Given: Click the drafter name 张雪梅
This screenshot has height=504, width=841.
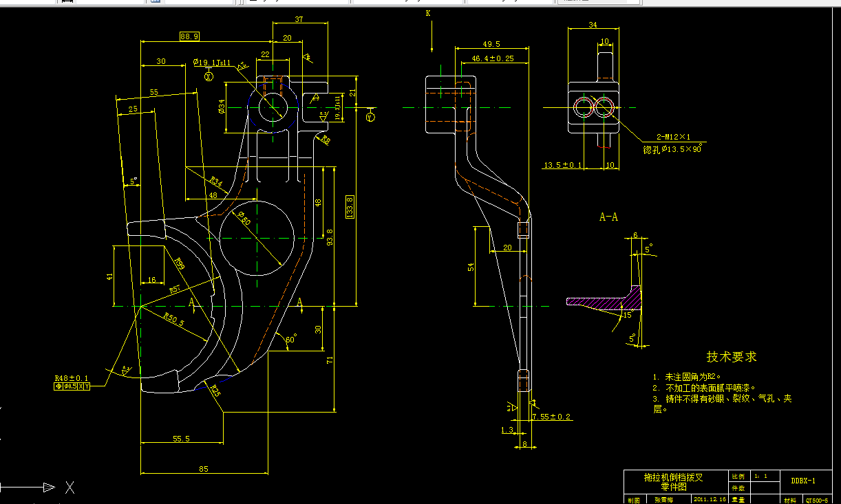Looking at the screenshot, I should (664, 499).
